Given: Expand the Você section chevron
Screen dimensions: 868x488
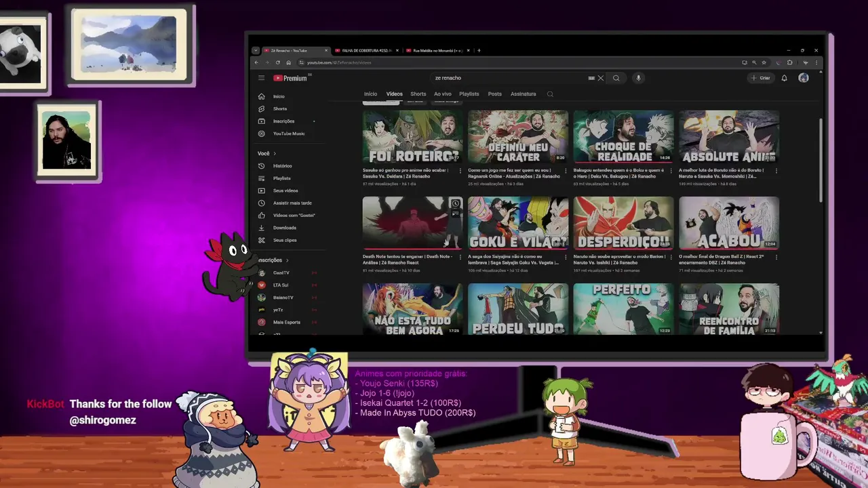Looking at the screenshot, I should click(x=275, y=154).
